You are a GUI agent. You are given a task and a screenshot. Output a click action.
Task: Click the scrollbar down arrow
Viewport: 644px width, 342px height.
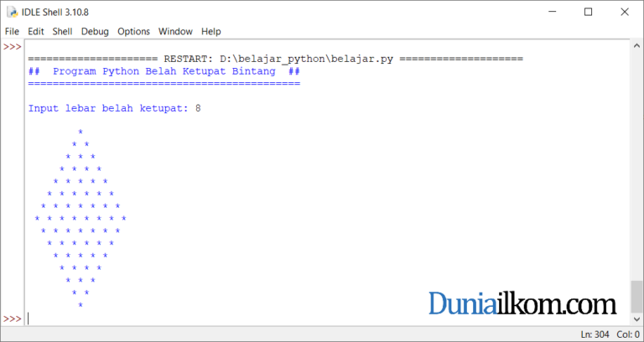tap(636, 319)
